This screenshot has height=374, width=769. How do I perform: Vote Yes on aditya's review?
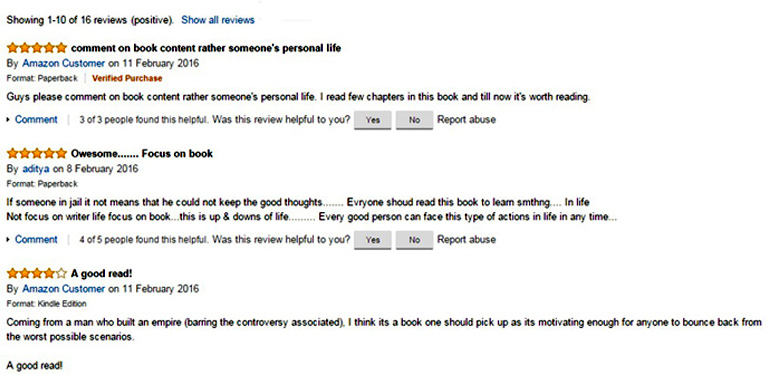373,240
